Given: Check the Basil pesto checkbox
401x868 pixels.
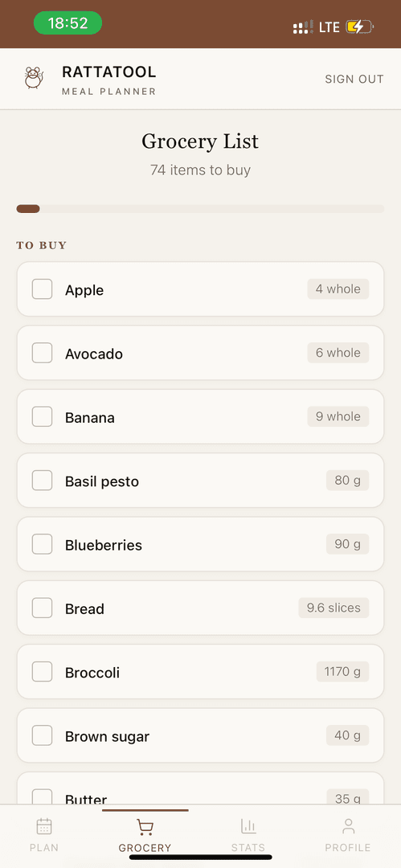Looking at the screenshot, I should [42, 481].
